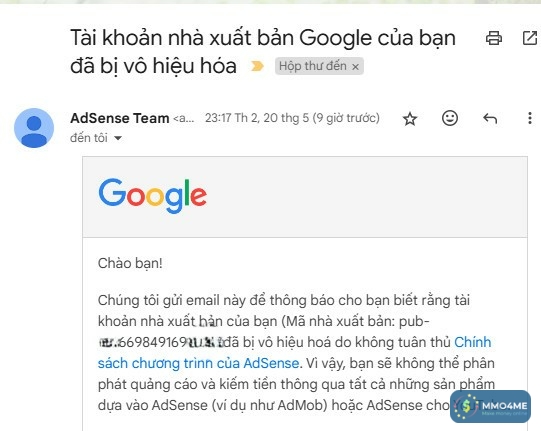Click the Hộp thư đến label chip
The image size is (541, 431).
(x=319, y=66)
